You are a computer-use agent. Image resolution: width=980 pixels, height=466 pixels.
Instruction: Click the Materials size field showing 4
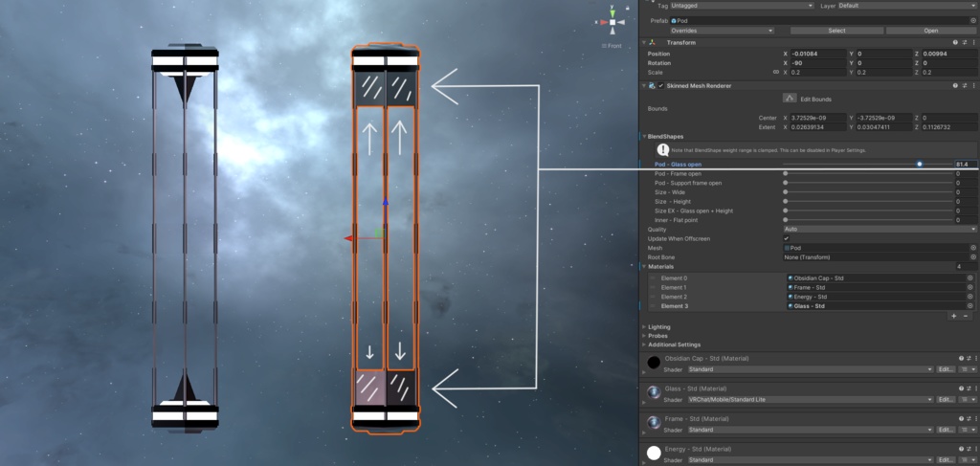point(966,267)
